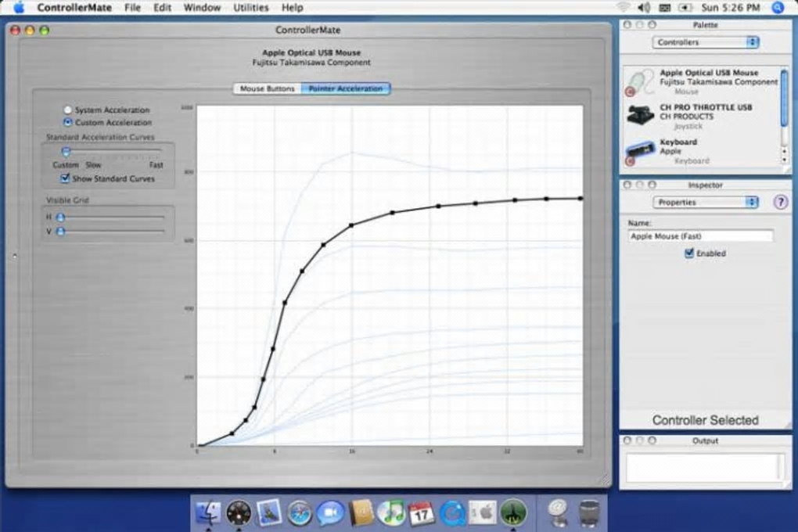798x532 pixels.
Task: Toggle the Enabled checkbox in Inspector
Action: click(x=689, y=253)
